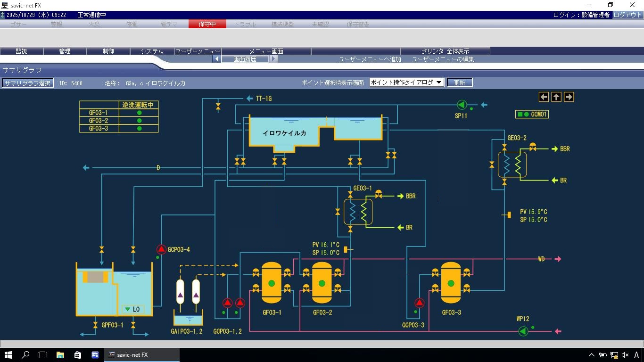The width and height of the screenshot is (644, 362).
Task: Open the ポイント操作ダイアログ dropdown
Action: (x=406, y=82)
